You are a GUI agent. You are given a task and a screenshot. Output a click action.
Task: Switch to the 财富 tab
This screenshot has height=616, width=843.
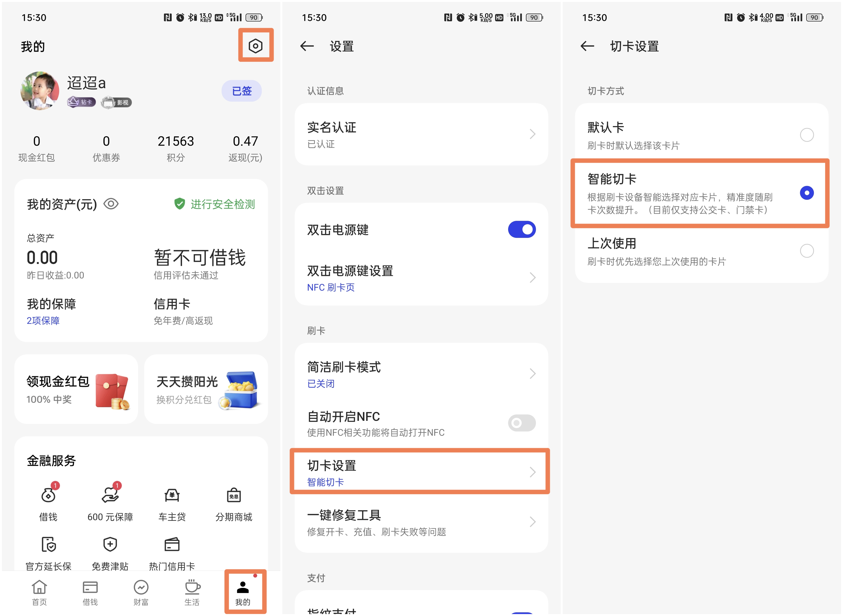point(141,592)
